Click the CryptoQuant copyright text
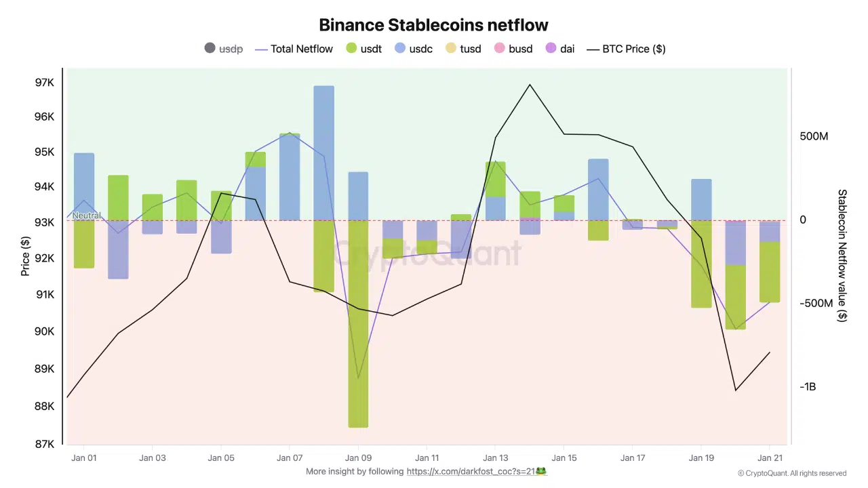The height and width of the screenshot is (488, 868). click(x=792, y=474)
